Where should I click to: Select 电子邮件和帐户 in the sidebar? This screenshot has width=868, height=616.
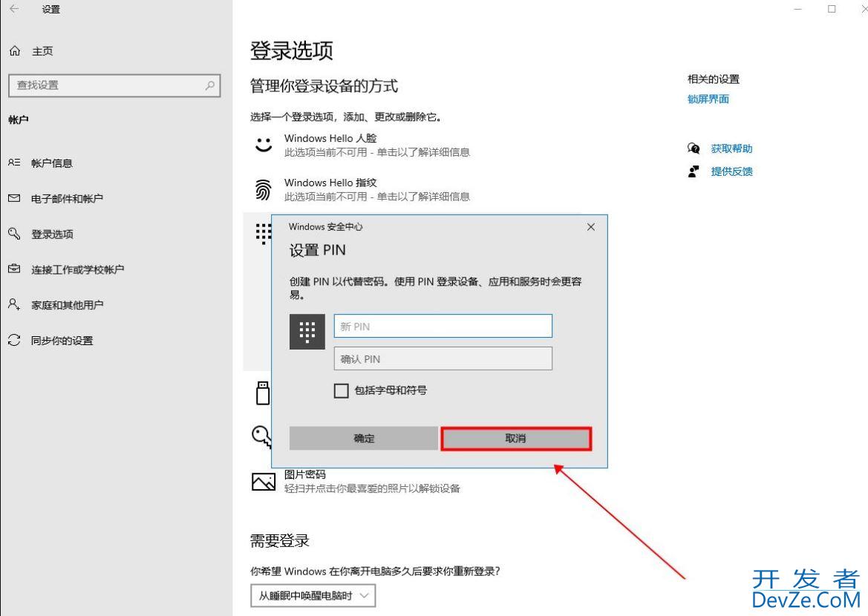tap(66, 199)
